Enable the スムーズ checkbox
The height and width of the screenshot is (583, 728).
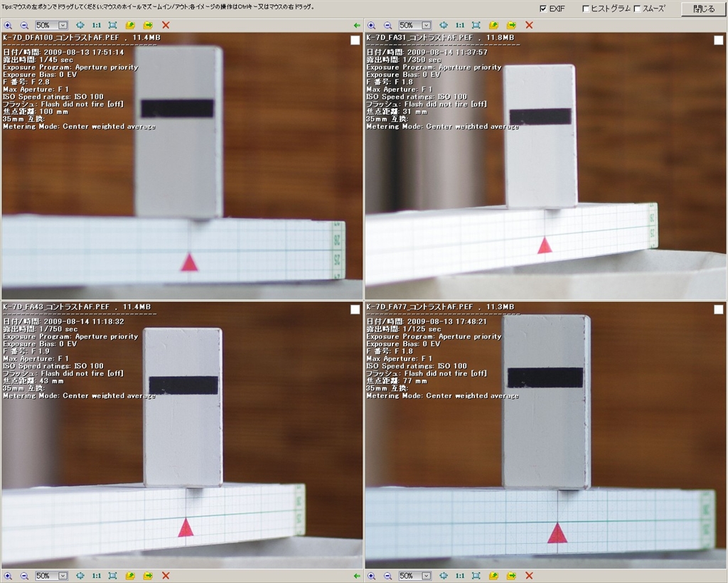637,9
